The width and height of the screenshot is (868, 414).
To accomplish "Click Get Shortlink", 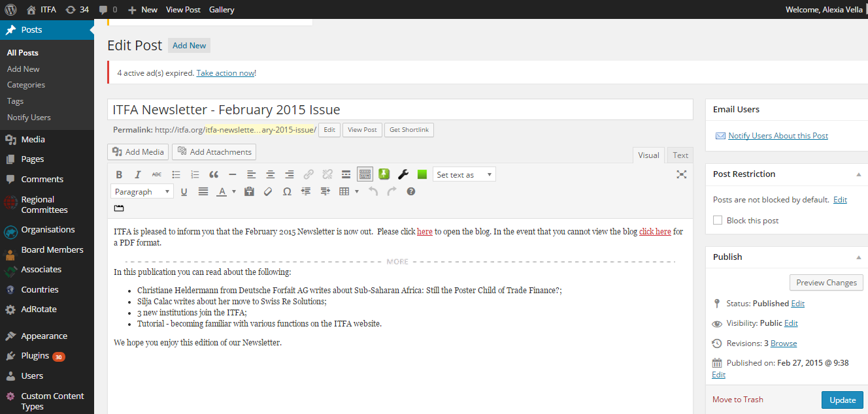I will point(409,130).
